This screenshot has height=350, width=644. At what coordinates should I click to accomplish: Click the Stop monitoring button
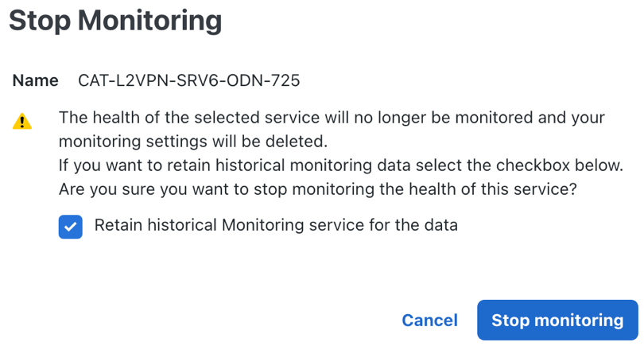tap(557, 321)
